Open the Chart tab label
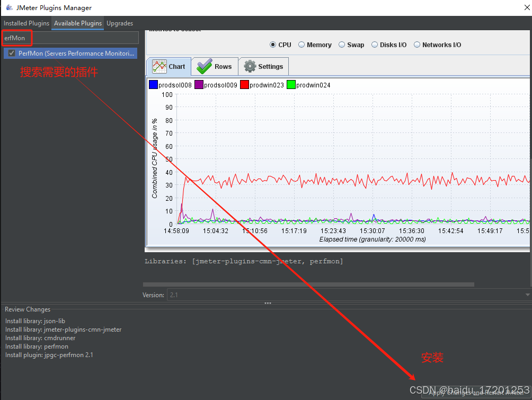The width and height of the screenshot is (532, 400). coord(177,67)
